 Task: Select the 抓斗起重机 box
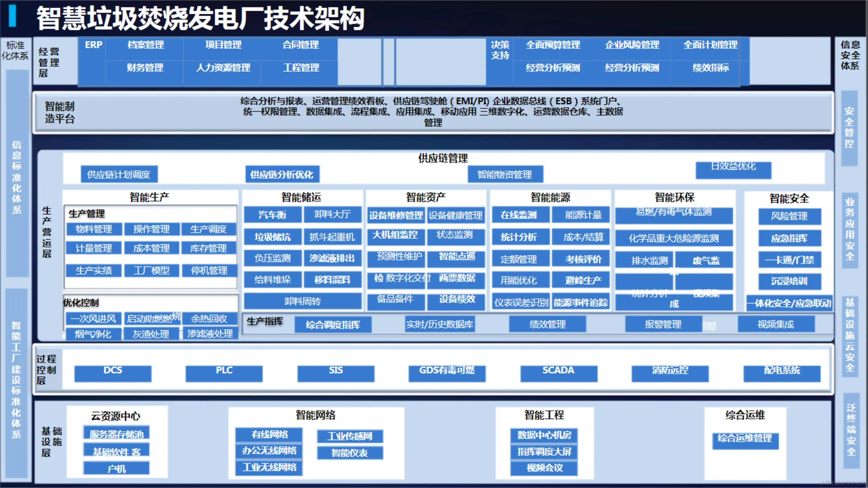tap(333, 237)
